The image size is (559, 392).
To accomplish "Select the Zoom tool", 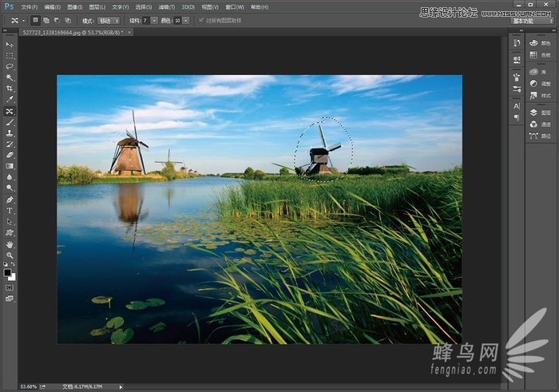I will point(10,255).
